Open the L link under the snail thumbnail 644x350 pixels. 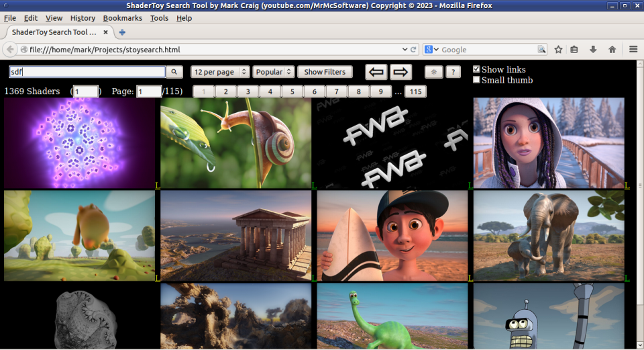[314, 185]
